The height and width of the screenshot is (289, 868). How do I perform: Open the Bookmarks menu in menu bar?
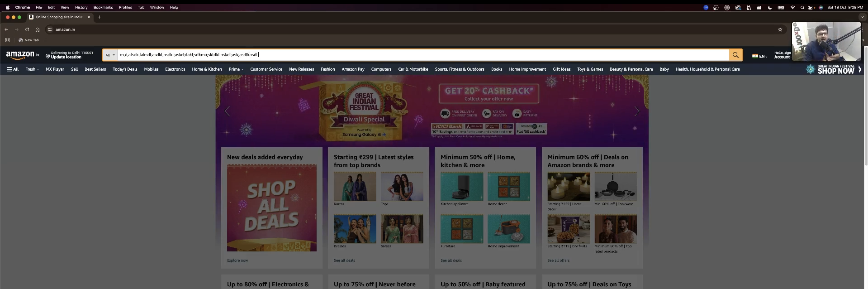103,7
